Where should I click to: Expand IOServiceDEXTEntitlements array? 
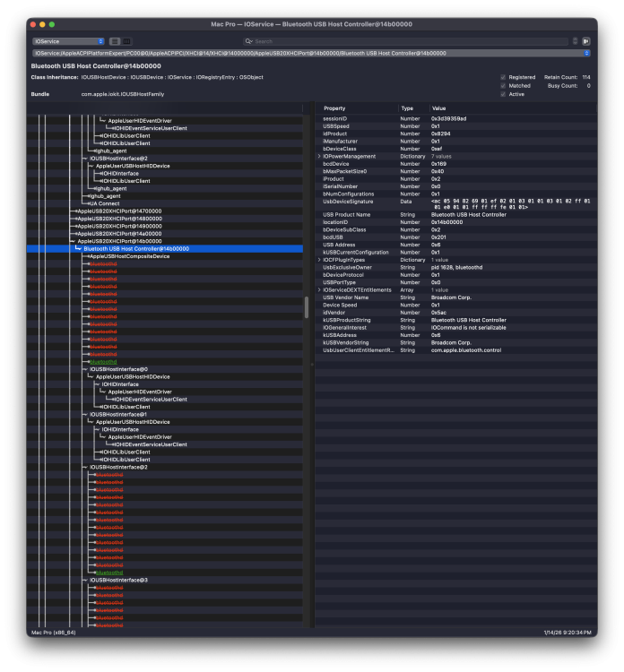[319, 290]
